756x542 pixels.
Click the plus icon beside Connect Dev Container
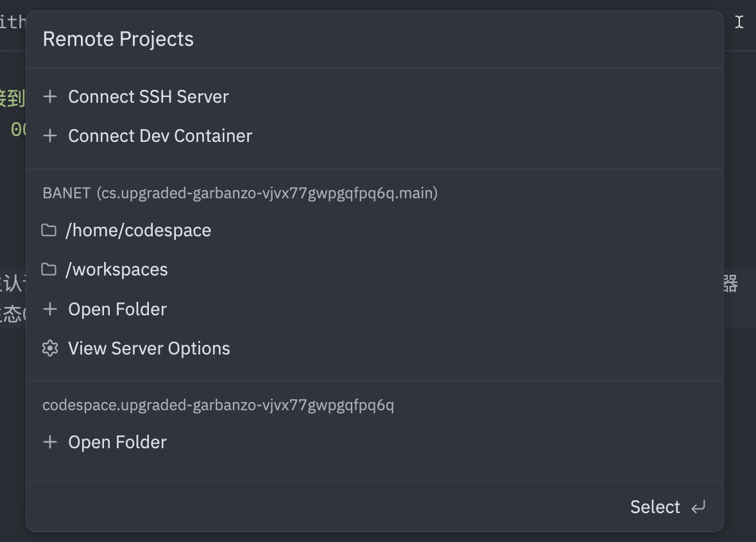point(50,136)
